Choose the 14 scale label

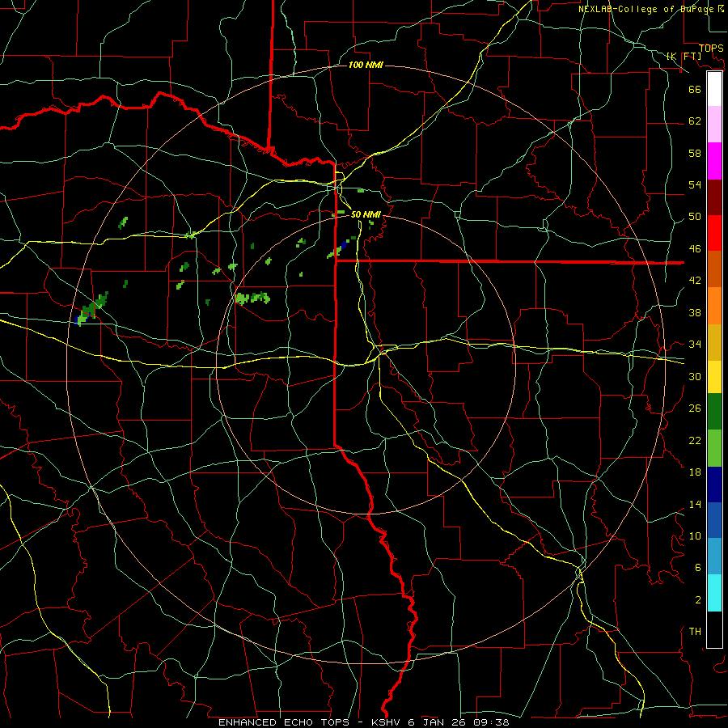[695, 504]
